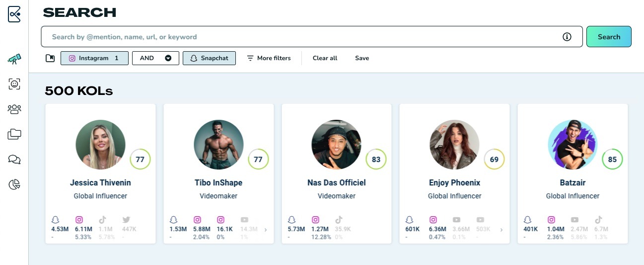Open Tibo InShape's profile name link
Screen dimensions: 644x265
pyautogui.click(x=218, y=182)
